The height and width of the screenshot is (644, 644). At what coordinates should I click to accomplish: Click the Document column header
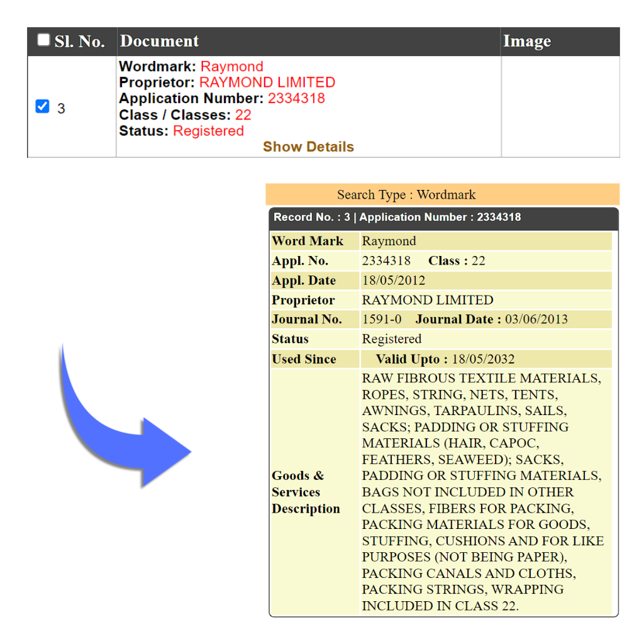pyautogui.click(x=159, y=42)
